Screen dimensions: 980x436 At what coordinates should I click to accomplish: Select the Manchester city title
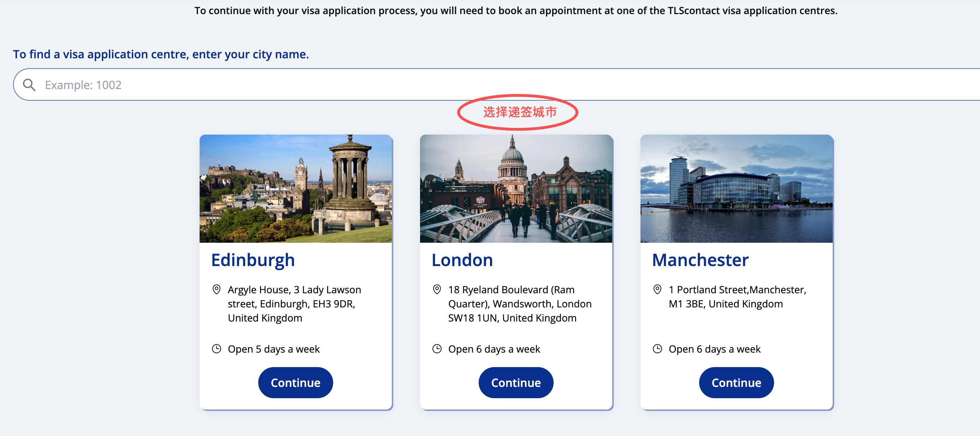700,260
